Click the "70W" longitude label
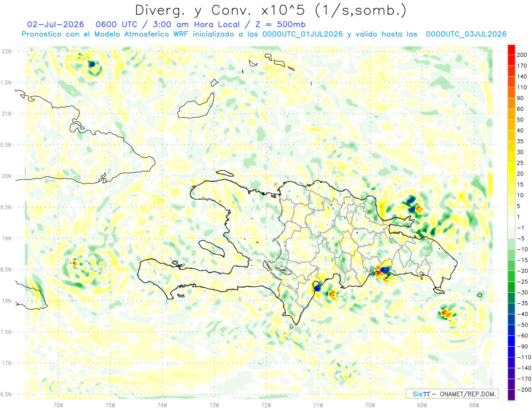Viewport: 532px width, 411px height. point(370,405)
